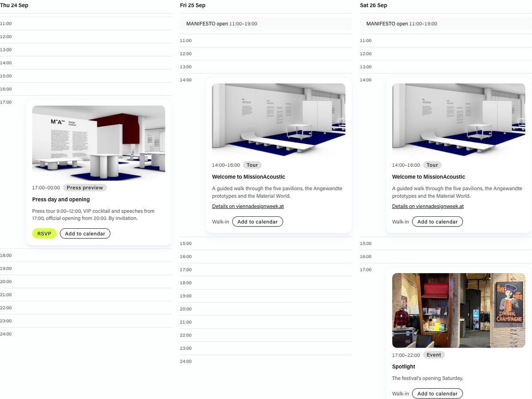Click the Event tag on Spotlight card
532x399 pixels.
(434, 355)
